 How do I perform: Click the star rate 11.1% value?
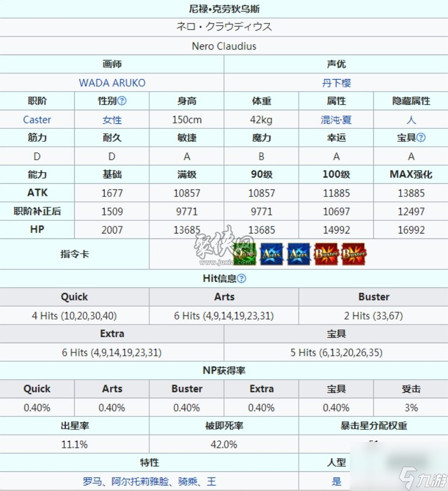[75, 444]
